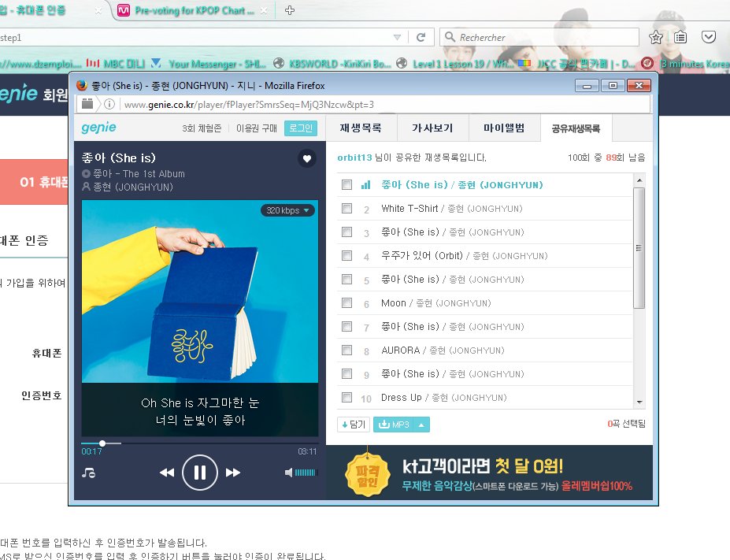Open artist 종현 (JONGHYUN) link under title
The image size is (730, 560).
coord(133,187)
